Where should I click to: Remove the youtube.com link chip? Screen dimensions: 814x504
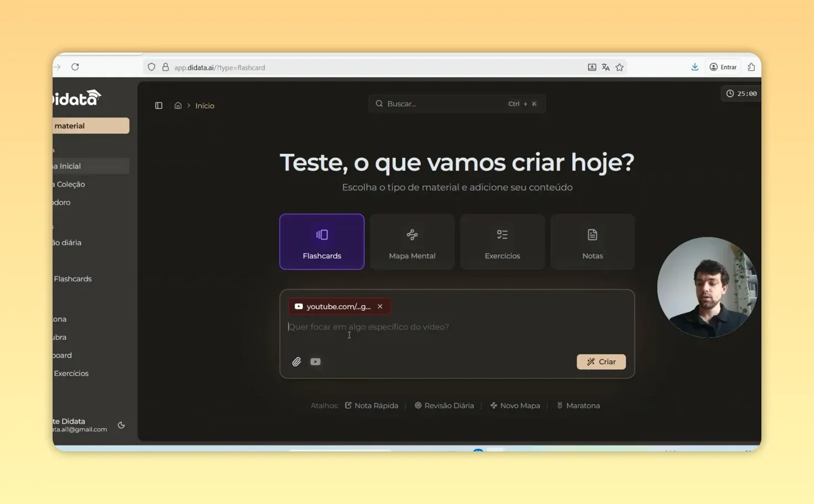(x=380, y=306)
